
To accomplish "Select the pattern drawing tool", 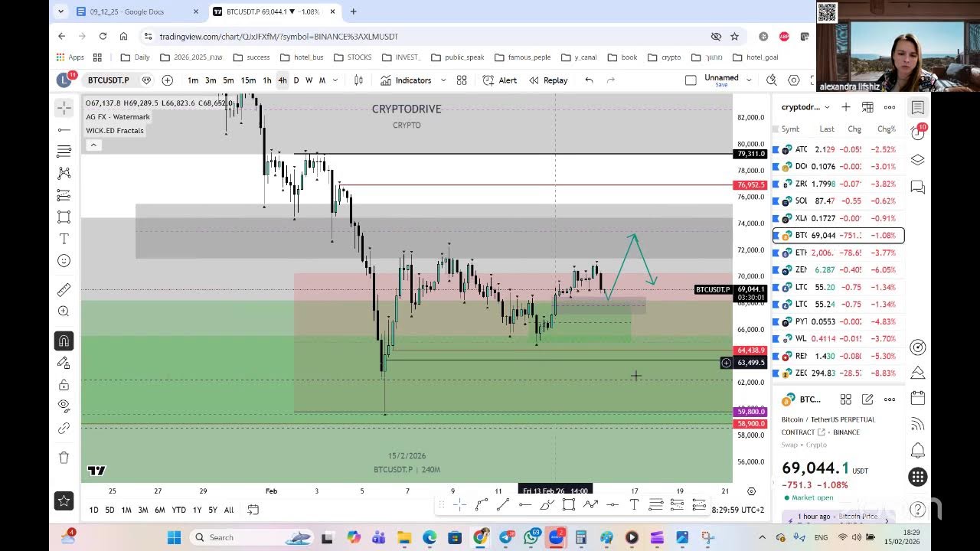I will click(64, 174).
